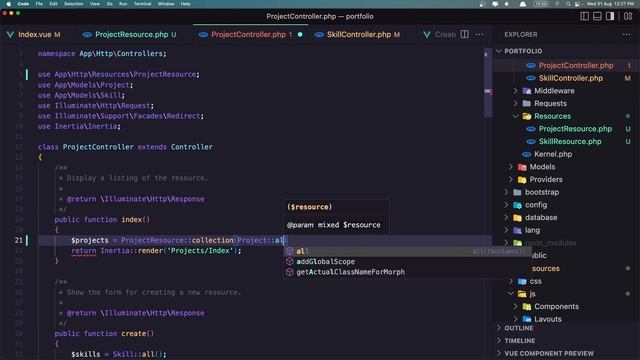Click the Middleware folder icon
Viewport: 640px width, 360px height.
(x=527, y=91)
